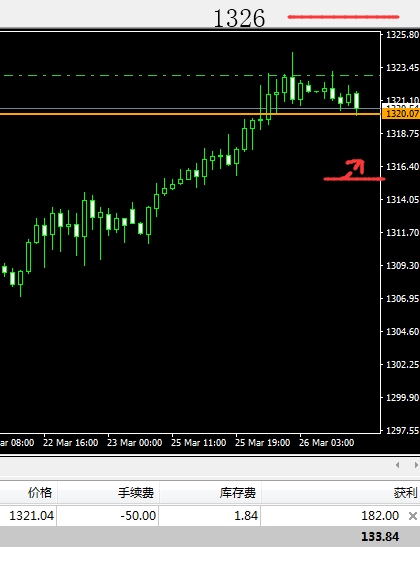This screenshot has height=563, width=420.
Task: Click the 价格 column header
Action: (x=40, y=492)
